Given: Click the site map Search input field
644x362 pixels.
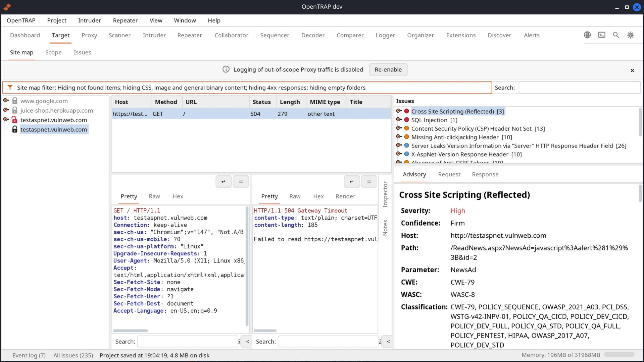Looking at the screenshot, I should click(x=580, y=87).
